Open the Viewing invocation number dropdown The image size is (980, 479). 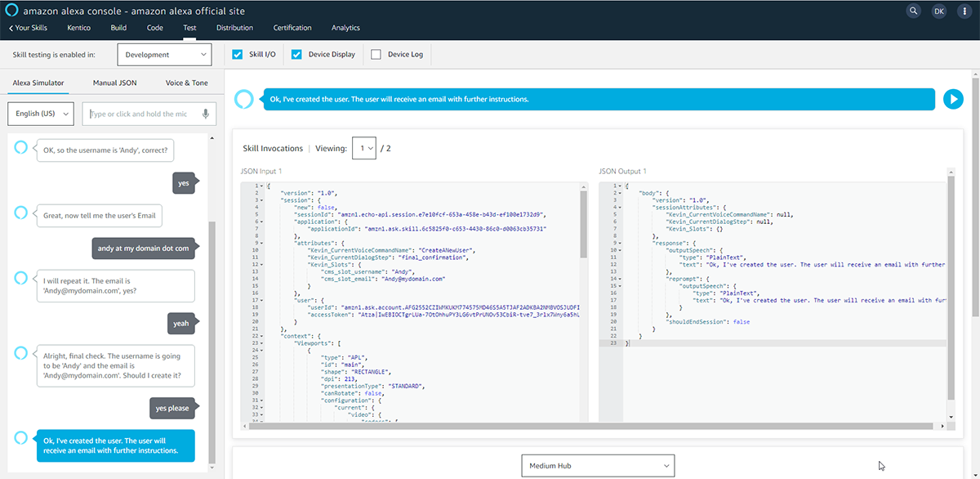click(363, 148)
